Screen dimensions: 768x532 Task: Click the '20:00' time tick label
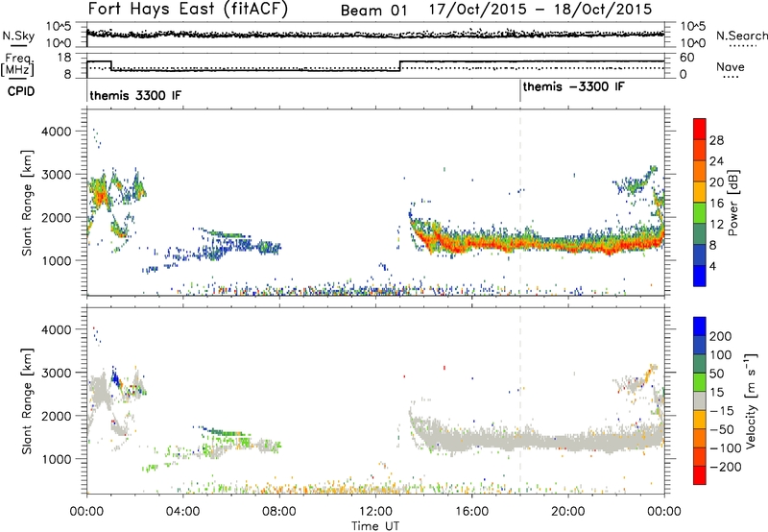click(567, 512)
